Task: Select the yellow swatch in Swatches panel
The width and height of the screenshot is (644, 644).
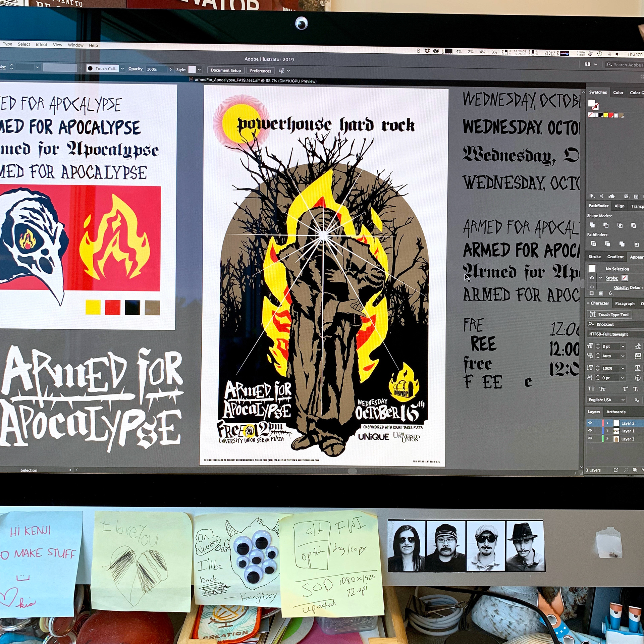Action: point(606,115)
